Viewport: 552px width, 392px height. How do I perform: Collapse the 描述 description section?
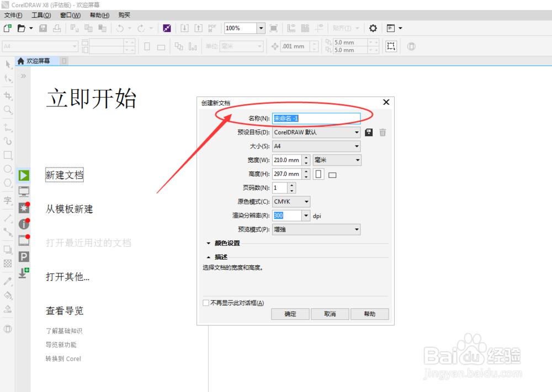[209, 257]
